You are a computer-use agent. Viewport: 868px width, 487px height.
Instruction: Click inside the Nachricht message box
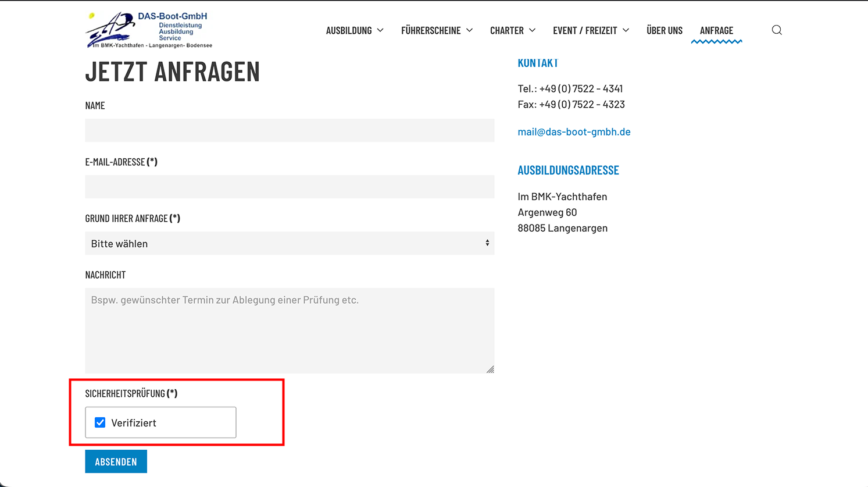point(290,330)
